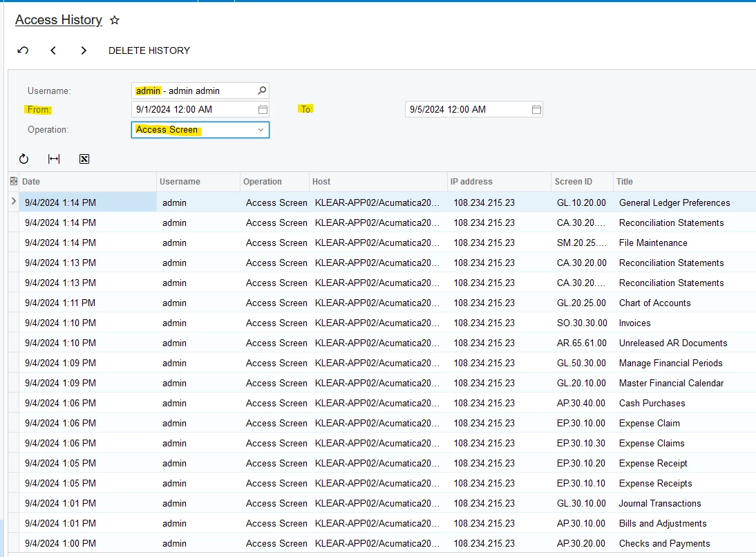Image resolution: width=756 pixels, height=557 pixels.
Task: Refresh the grid with the refresh icon
Action: 23,159
